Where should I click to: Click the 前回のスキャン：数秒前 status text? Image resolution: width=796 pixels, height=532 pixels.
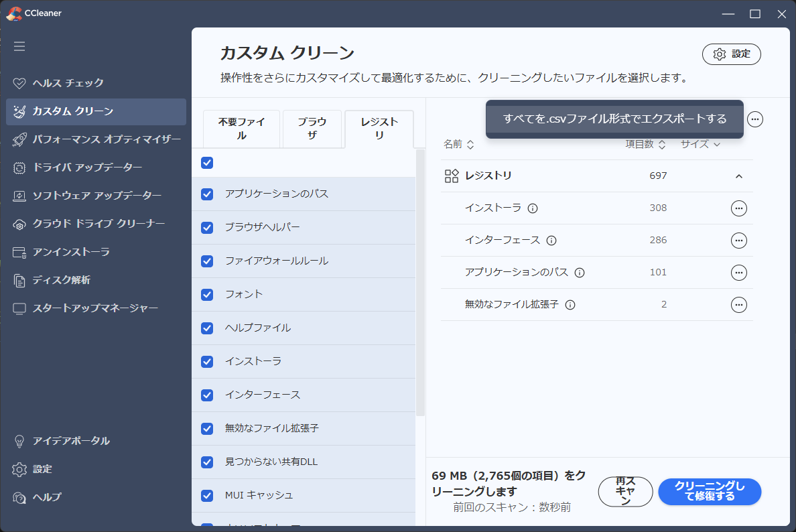[x=512, y=508]
